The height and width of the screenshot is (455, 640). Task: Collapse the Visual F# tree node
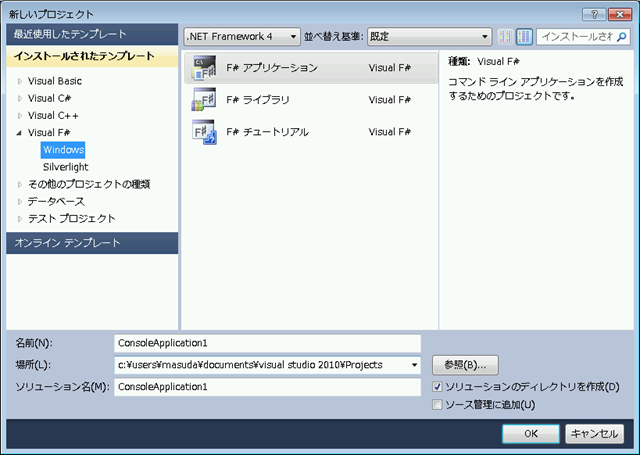pos(20,132)
